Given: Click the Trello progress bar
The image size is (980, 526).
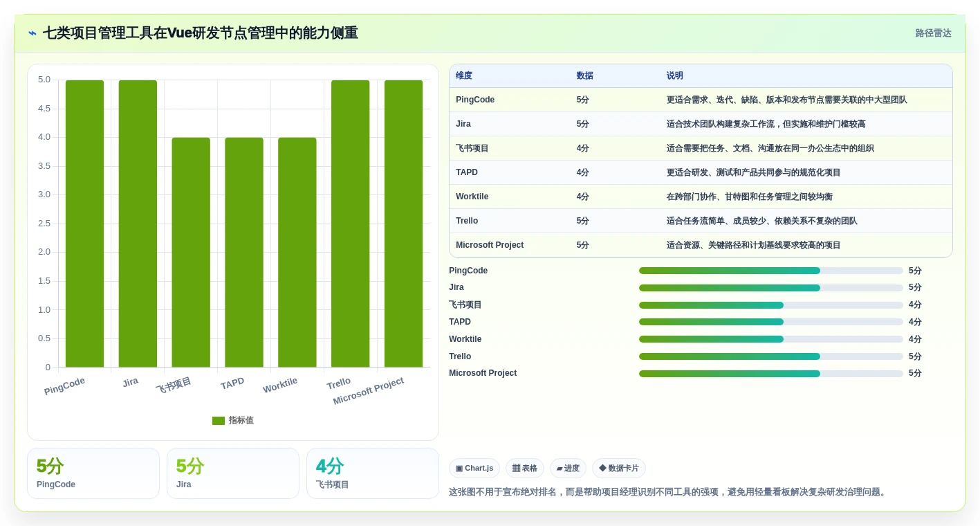Looking at the screenshot, I should tap(771, 356).
